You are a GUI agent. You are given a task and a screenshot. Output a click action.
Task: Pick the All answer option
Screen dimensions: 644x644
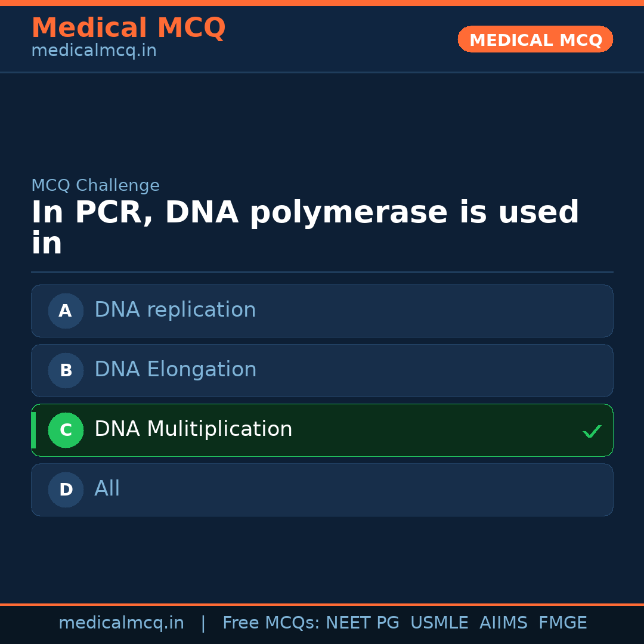click(x=107, y=489)
